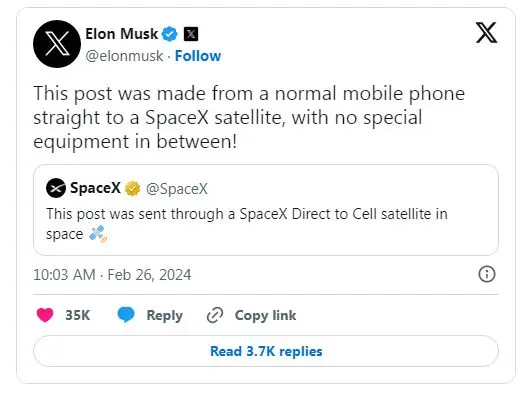Click the blue verified checkmark badge
Image resolution: width=531 pixels, height=397 pixels.
[170, 34]
